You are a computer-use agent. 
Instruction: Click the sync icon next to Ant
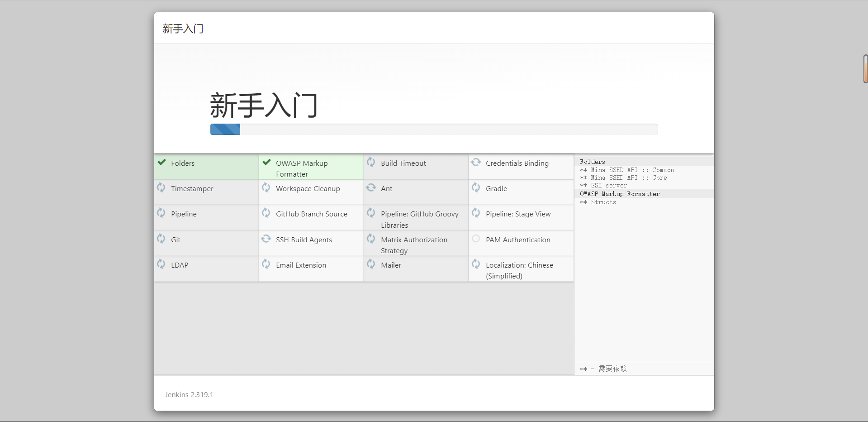coord(371,187)
